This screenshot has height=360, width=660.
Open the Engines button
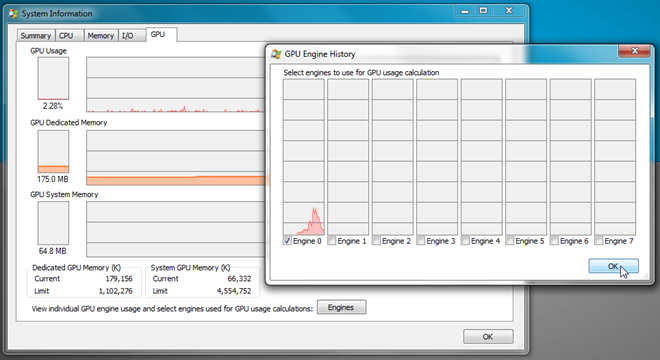pos(341,307)
